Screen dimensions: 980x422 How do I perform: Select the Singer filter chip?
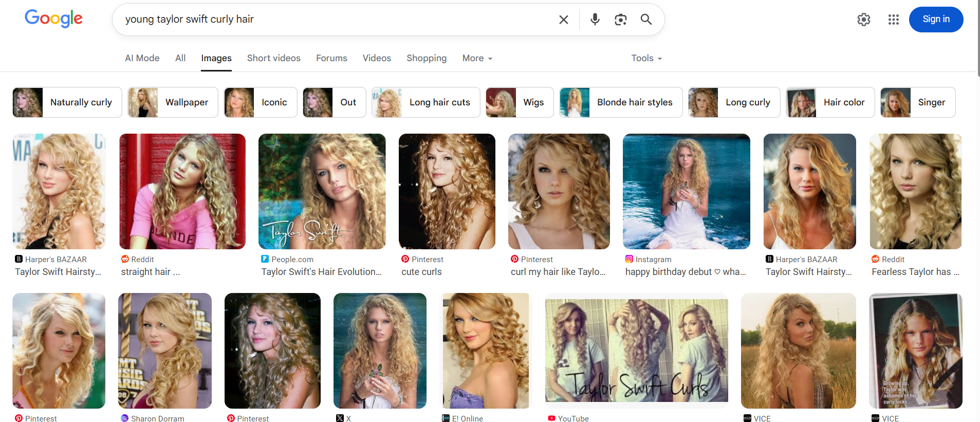[x=918, y=102]
